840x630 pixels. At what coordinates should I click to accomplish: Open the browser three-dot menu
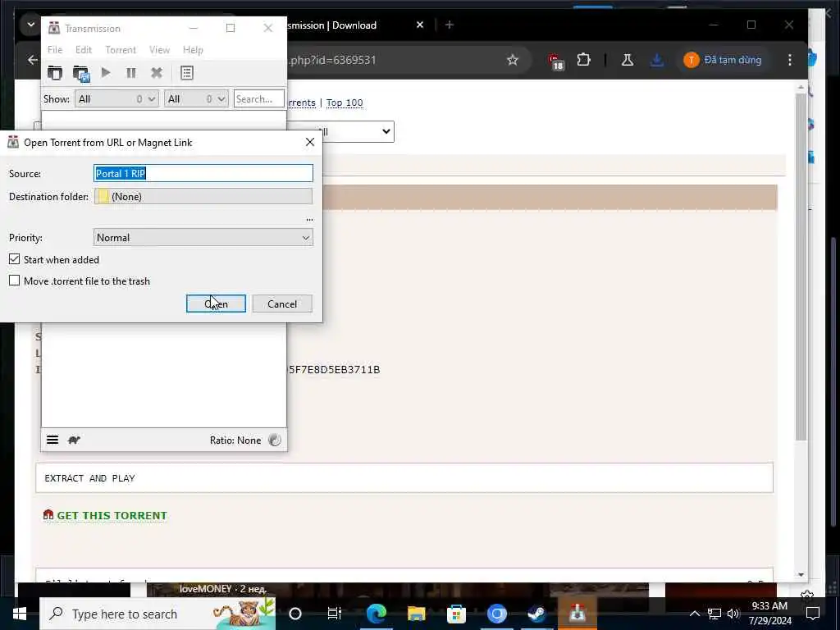(x=790, y=60)
